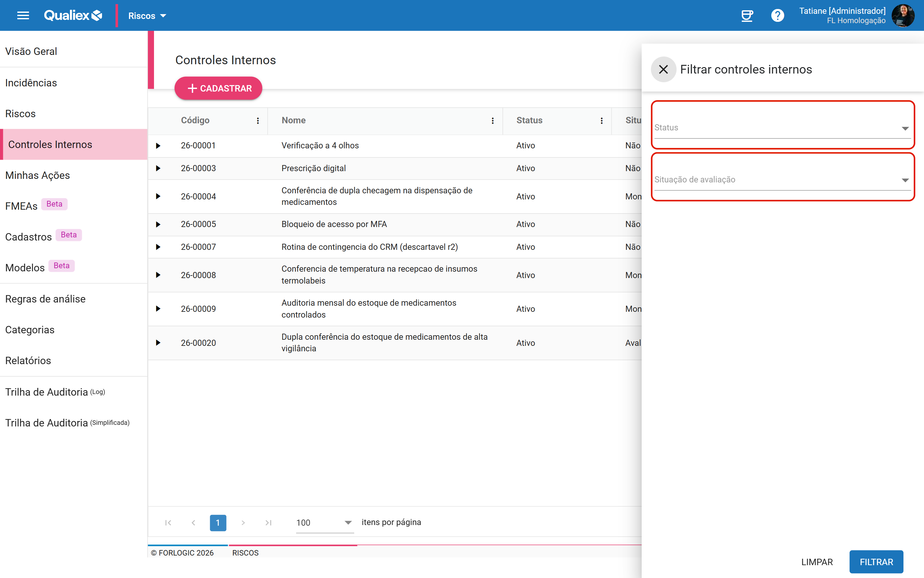The image size is (924, 578).
Task: Open the help question mark icon
Action: pos(777,16)
